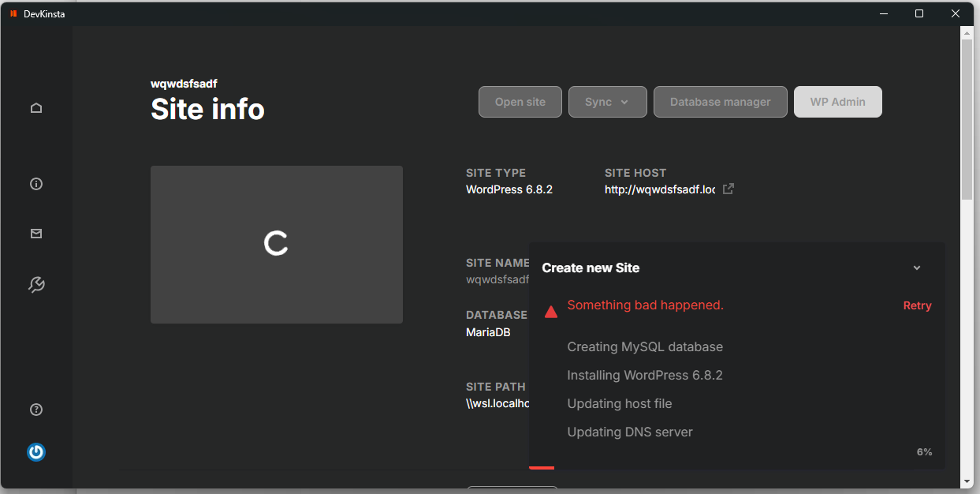Open the Sync dropdown menu

[x=608, y=102]
